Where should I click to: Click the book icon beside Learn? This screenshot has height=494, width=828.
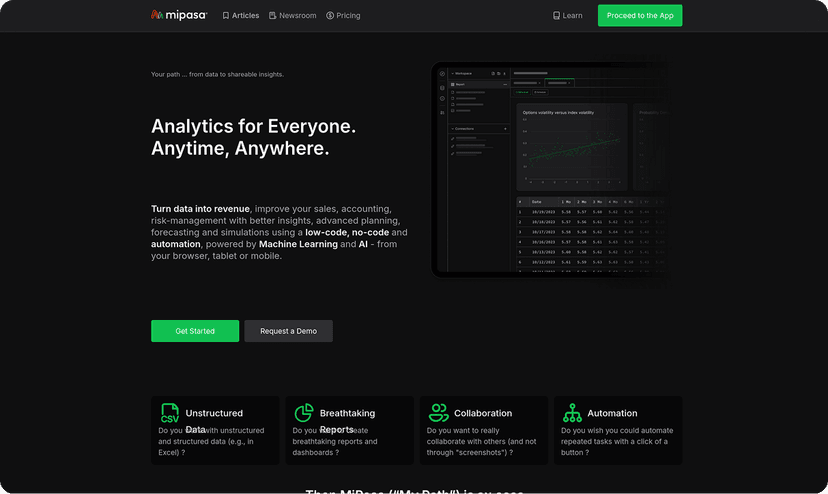[x=557, y=16]
